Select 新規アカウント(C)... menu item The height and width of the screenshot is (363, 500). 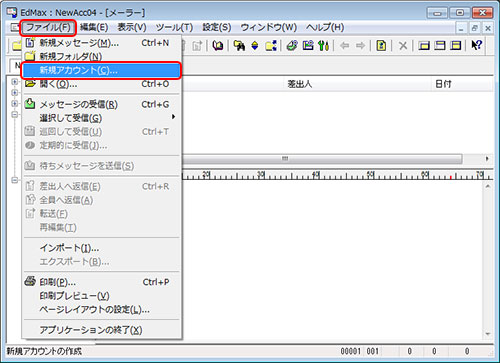(x=102, y=70)
